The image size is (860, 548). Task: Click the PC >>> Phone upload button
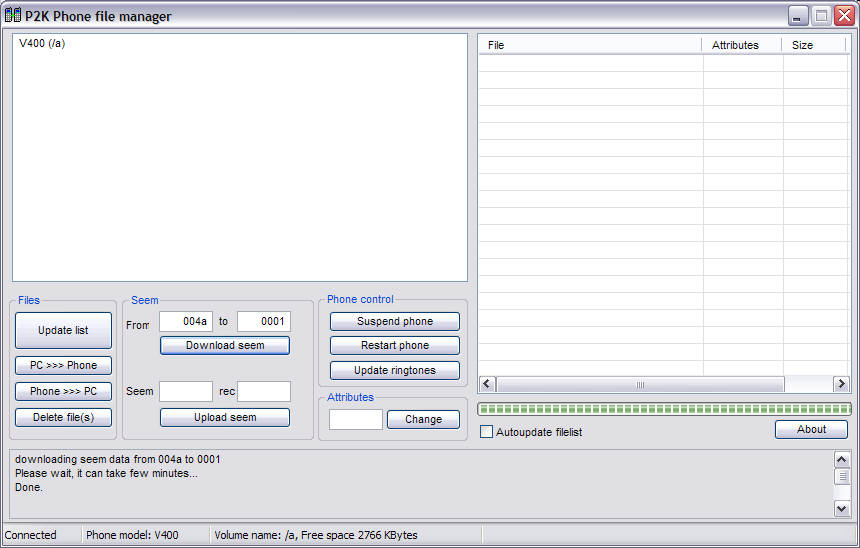[x=63, y=366]
